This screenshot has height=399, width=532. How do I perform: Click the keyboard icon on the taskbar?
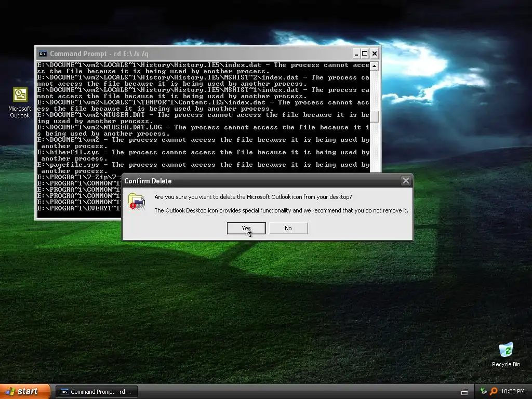coord(464,392)
